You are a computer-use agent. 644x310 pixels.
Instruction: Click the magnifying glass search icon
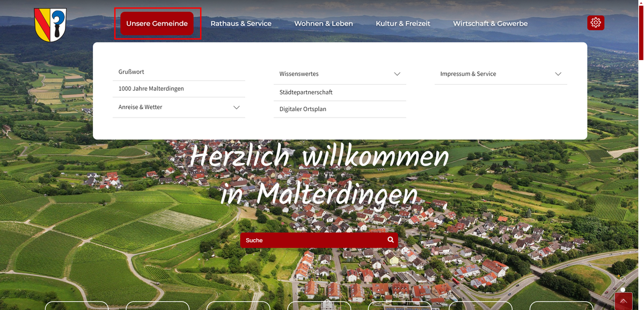click(x=390, y=240)
